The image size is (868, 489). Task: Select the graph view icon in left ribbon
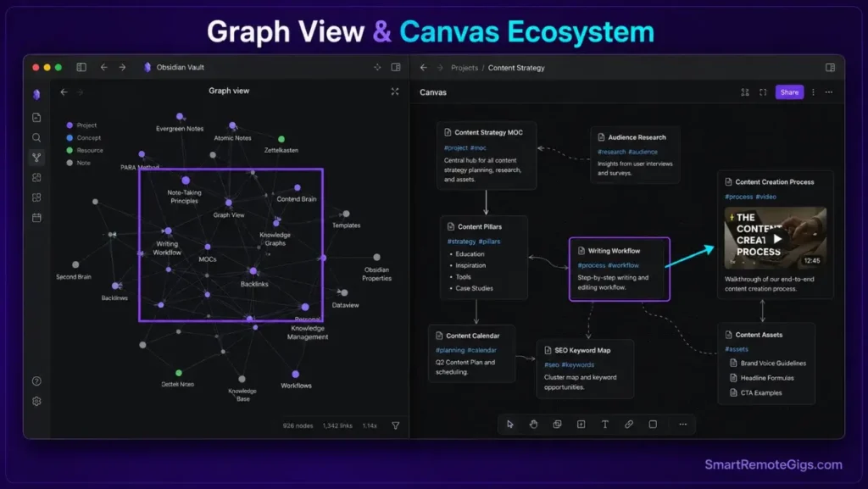click(36, 158)
